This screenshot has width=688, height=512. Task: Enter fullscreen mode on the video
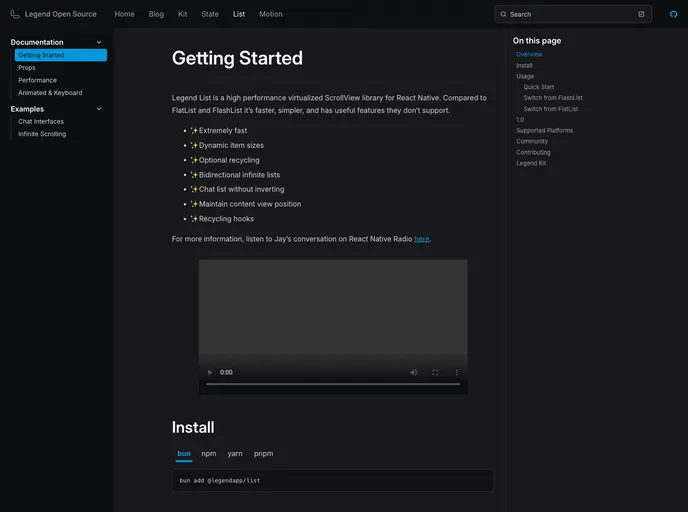click(x=435, y=372)
